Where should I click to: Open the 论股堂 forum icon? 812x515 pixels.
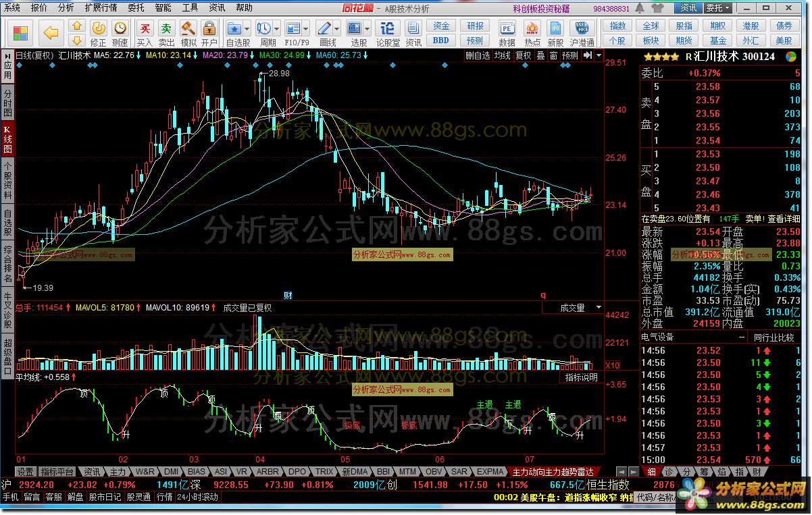(388, 28)
